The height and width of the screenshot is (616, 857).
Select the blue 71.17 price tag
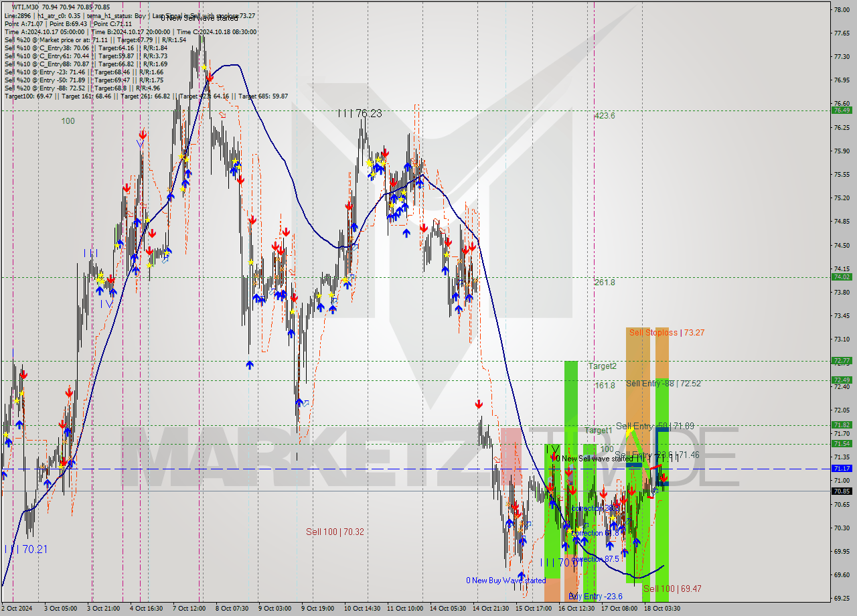[x=842, y=469]
